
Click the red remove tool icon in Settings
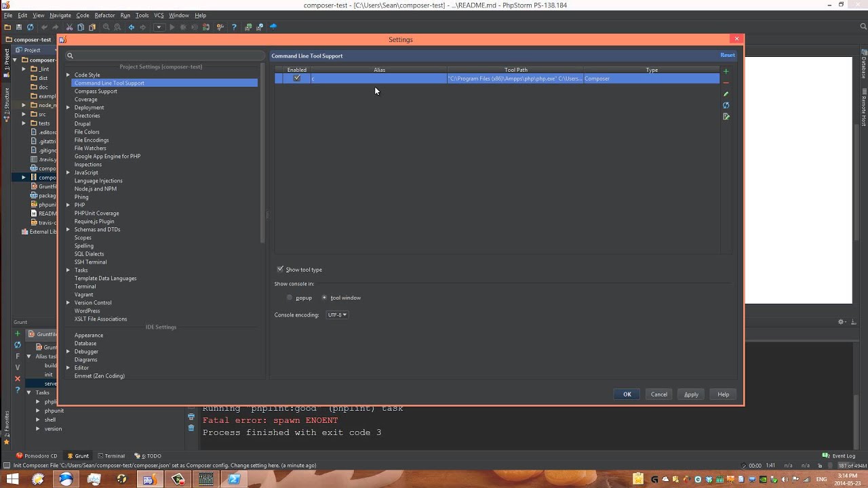click(x=726, y=83)
